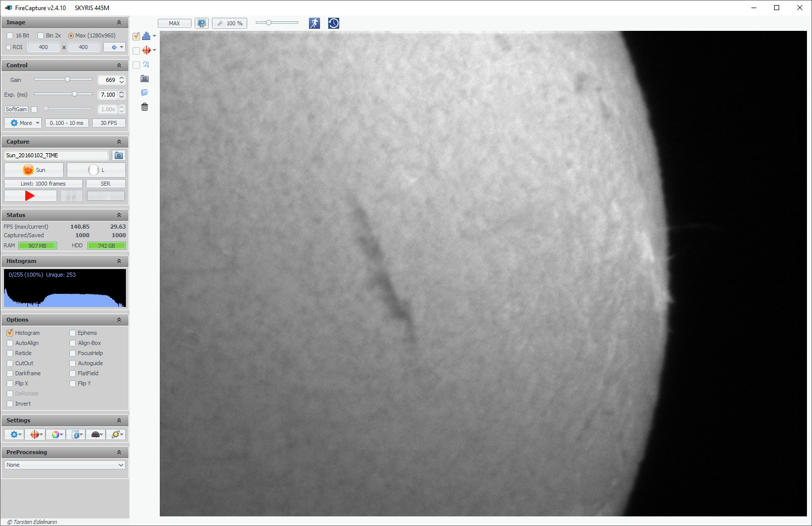Collapse the Capture panel
This screenshot has height=526, width=812.
point(119,142)
